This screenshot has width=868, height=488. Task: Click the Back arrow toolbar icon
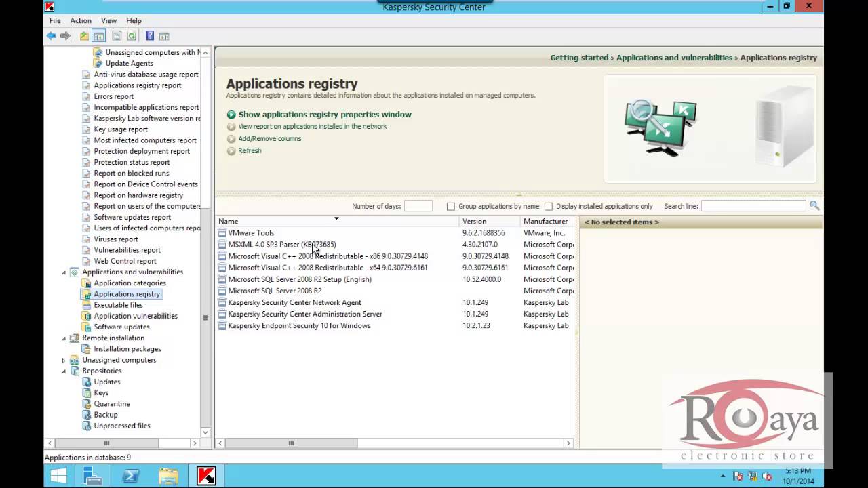point(52,36)
